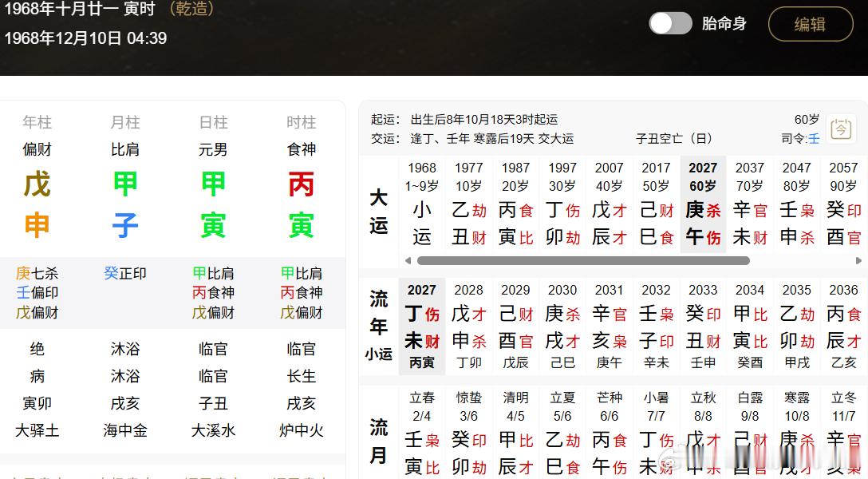Click the month branch 子
This screenshot has width=868, height=479.
(125, 225)
